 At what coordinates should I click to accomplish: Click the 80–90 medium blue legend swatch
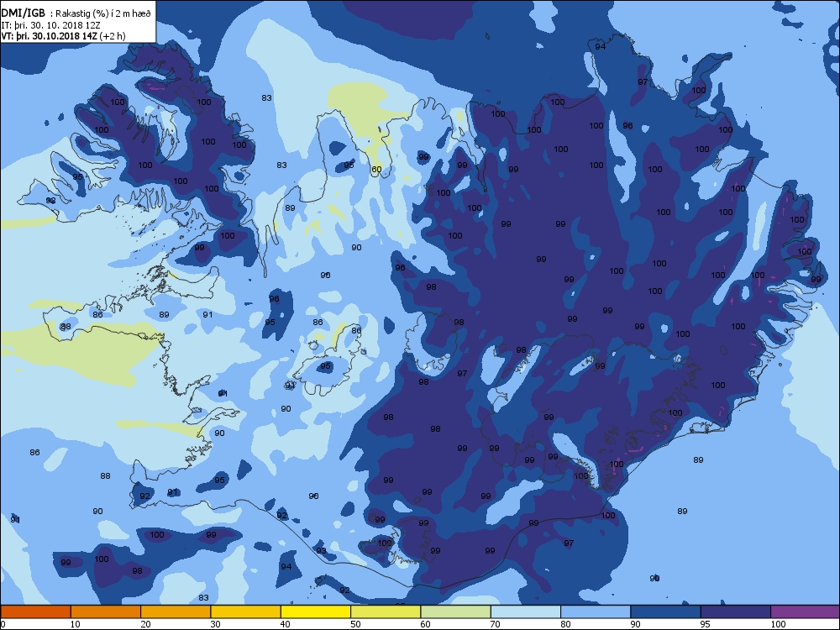click(596, 612)
